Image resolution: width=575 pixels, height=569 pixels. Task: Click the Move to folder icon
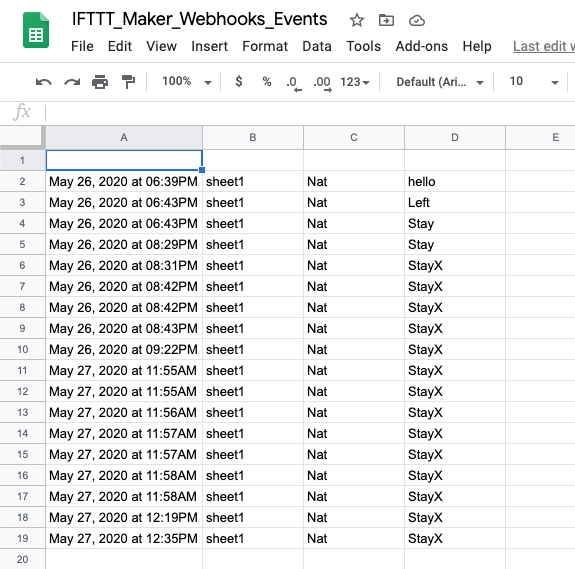pyautogui.click(x=386, y=20)
